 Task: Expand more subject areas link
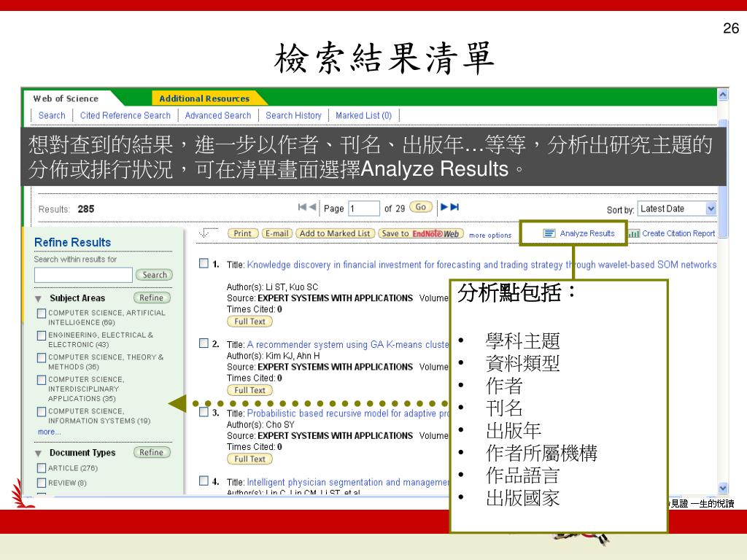coord(49,432)
